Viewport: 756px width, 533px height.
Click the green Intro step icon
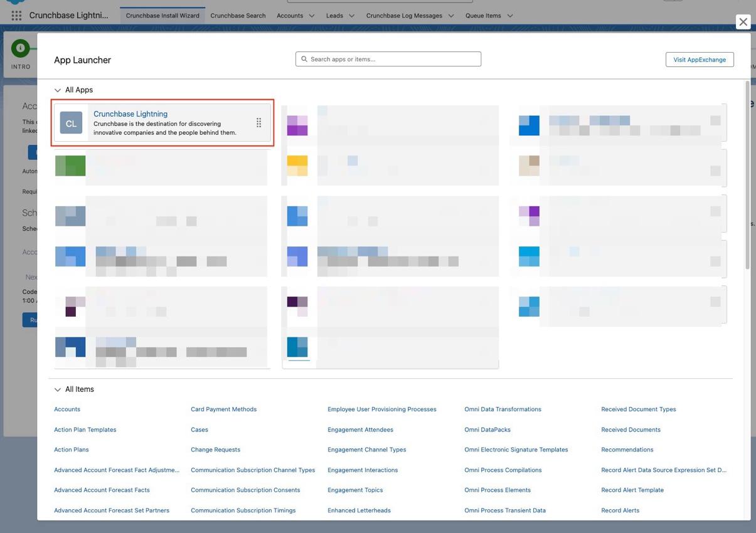click(x=20, y=48)
